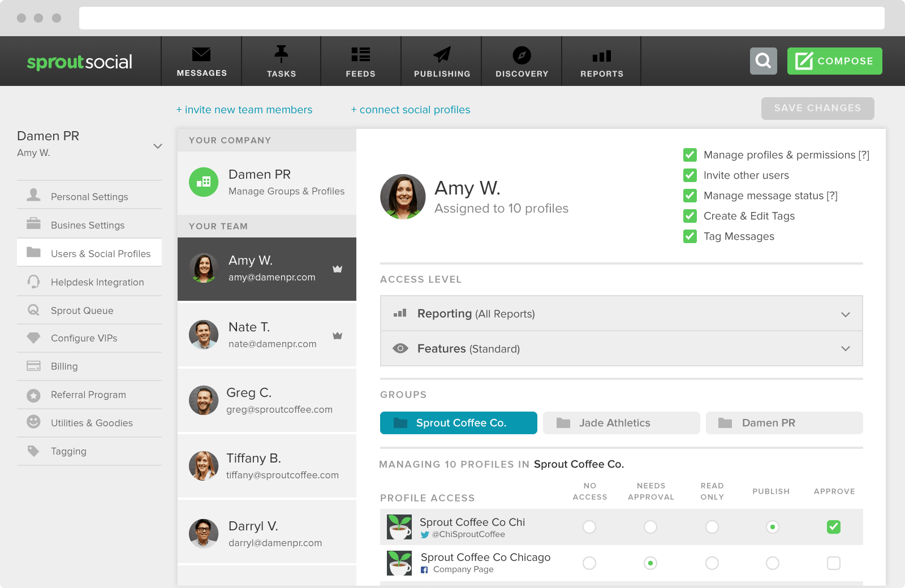Select the Billing card icon in sidebar
Viewport: 905px width, 588px height.
[x=33, y=366]
